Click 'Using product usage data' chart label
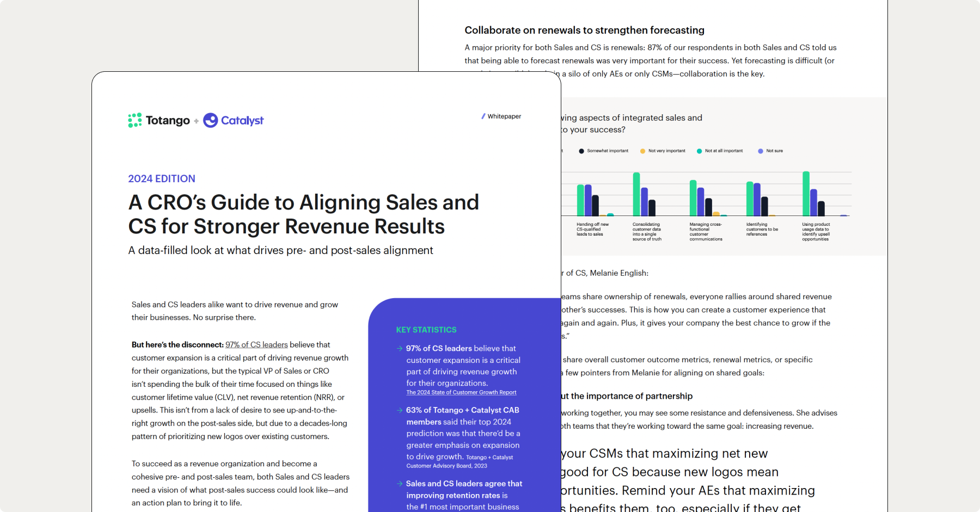The height and width of the screenshot is (512, 980). (x=816, y=232)
